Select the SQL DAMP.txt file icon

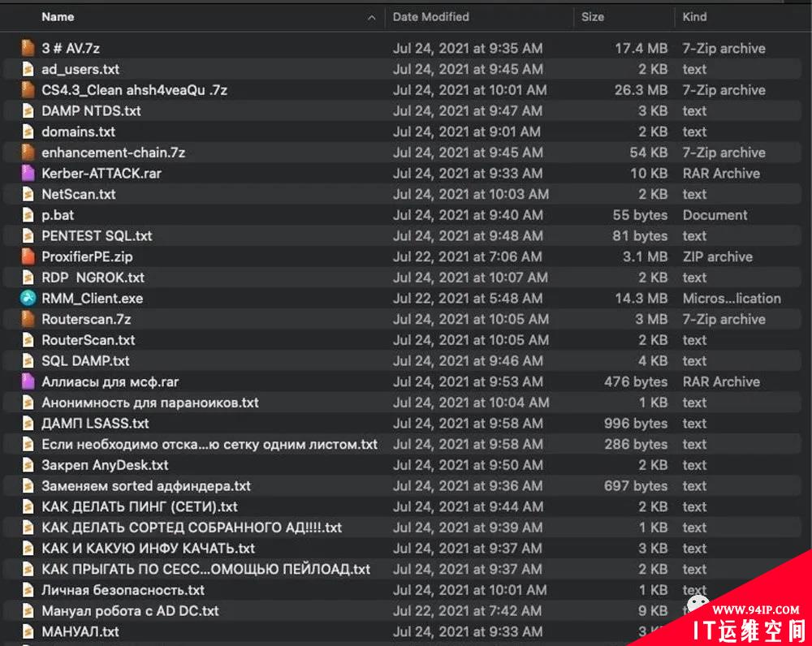(28, 361)
